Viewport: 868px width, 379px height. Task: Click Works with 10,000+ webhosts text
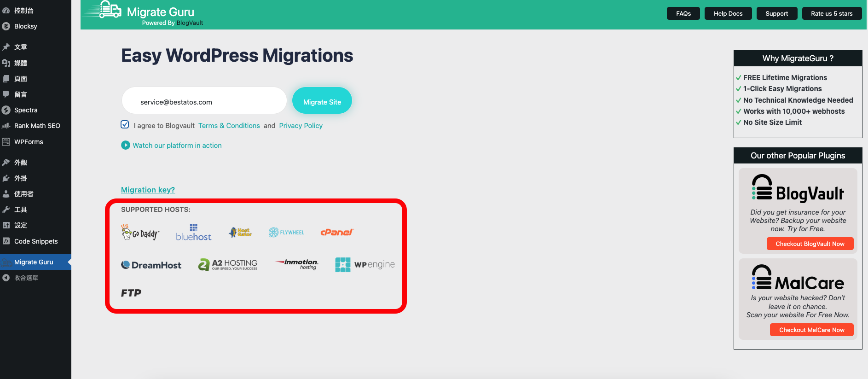794,111
